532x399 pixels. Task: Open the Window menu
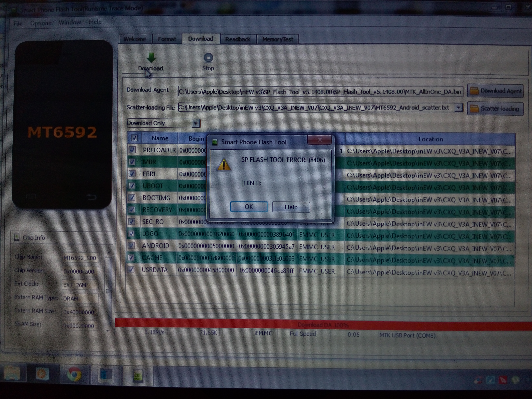click(70, 22)
